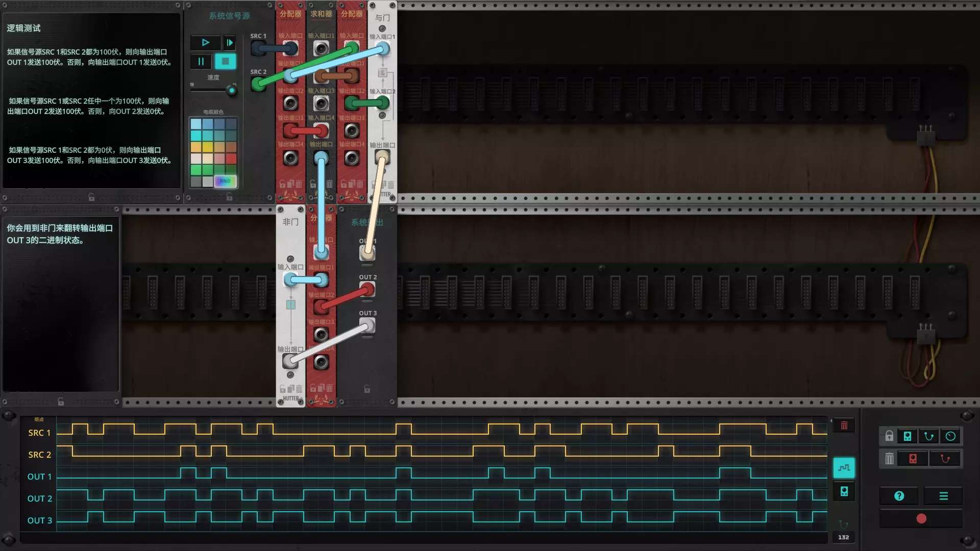The width and height of the screenshot is (980, 551).
Task: Select the RND random cable color
Action: (x=225, y=181)
